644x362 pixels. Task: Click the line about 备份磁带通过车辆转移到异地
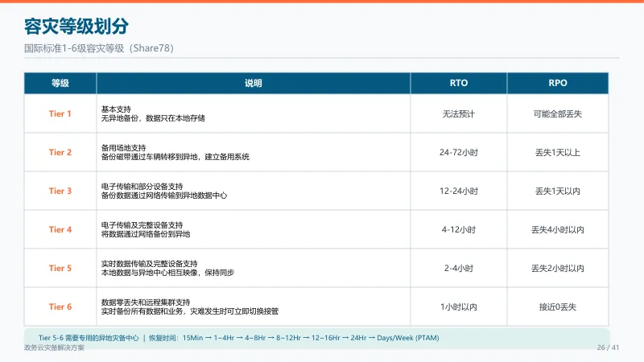[175, 157]
